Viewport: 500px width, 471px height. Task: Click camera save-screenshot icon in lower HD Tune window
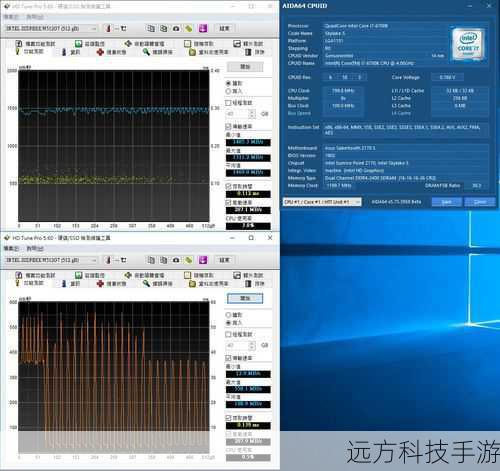click(x=176, y=260)
